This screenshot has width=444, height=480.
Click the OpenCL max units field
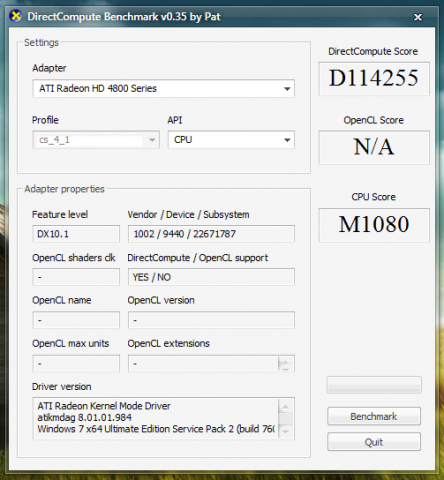[x=76, y=363]
